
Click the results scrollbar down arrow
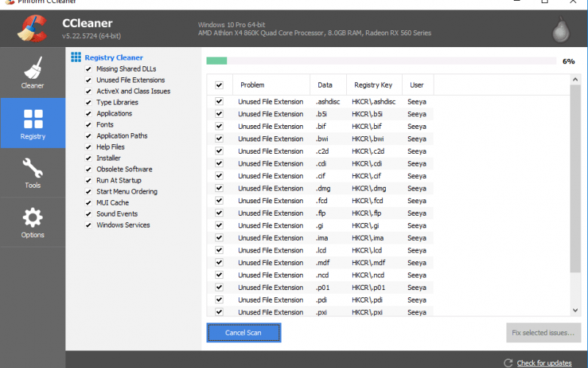click(575, 310)
